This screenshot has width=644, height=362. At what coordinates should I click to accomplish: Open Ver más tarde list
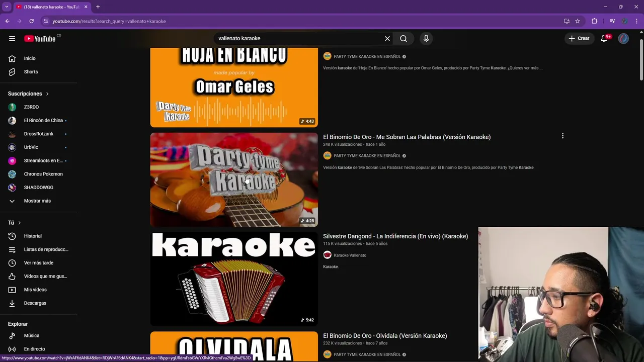click(x=39, y=263)
